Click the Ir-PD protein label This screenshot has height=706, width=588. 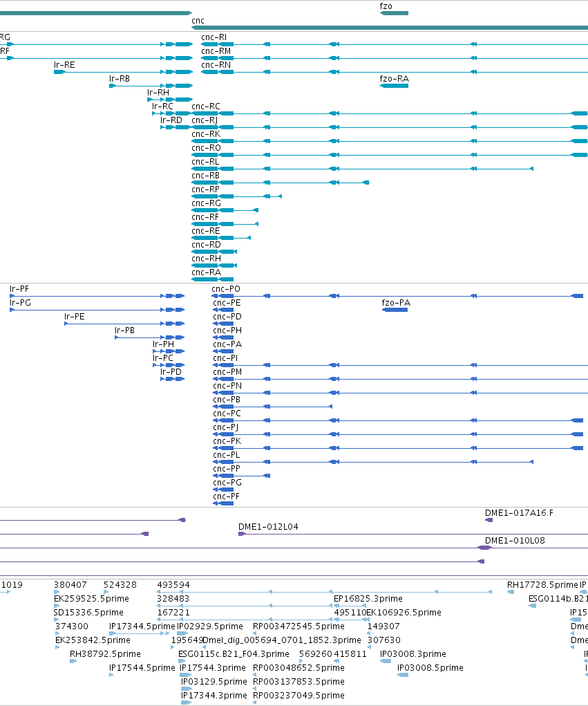tap(171, 372)
